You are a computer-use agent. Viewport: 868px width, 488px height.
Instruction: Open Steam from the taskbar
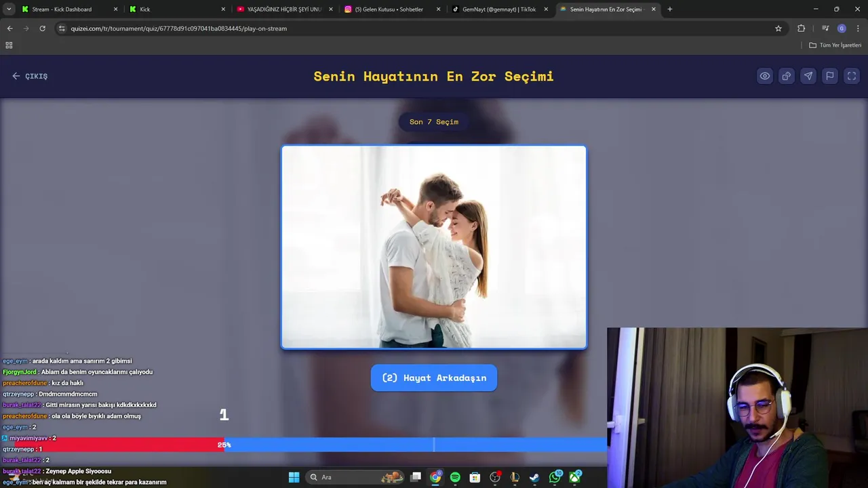point(534,477)
